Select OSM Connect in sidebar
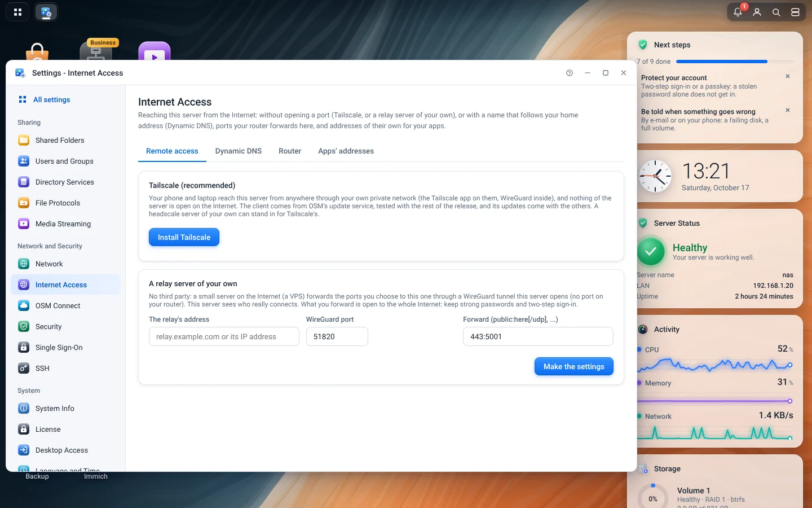Image resolution: width=812 pixels, height=508 pixels. coord(65,305)
